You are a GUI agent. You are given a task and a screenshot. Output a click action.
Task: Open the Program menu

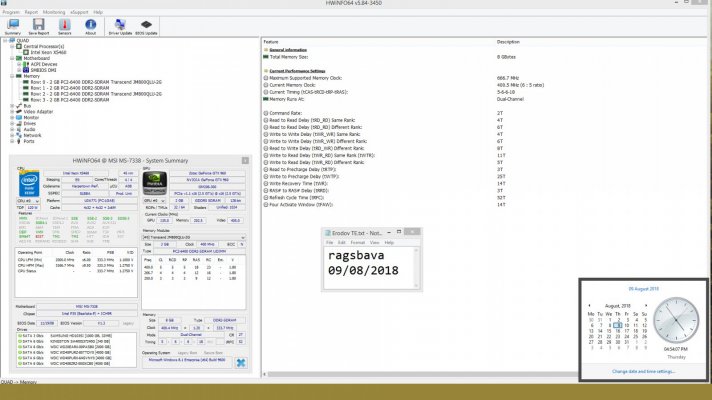click(11, 12)
